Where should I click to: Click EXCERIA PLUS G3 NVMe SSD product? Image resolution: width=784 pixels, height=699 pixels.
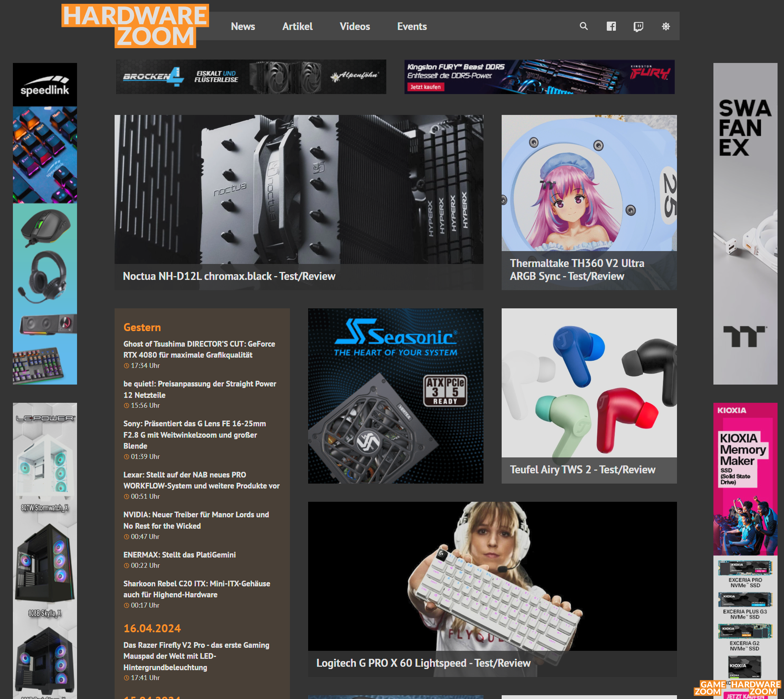(745, 606)
